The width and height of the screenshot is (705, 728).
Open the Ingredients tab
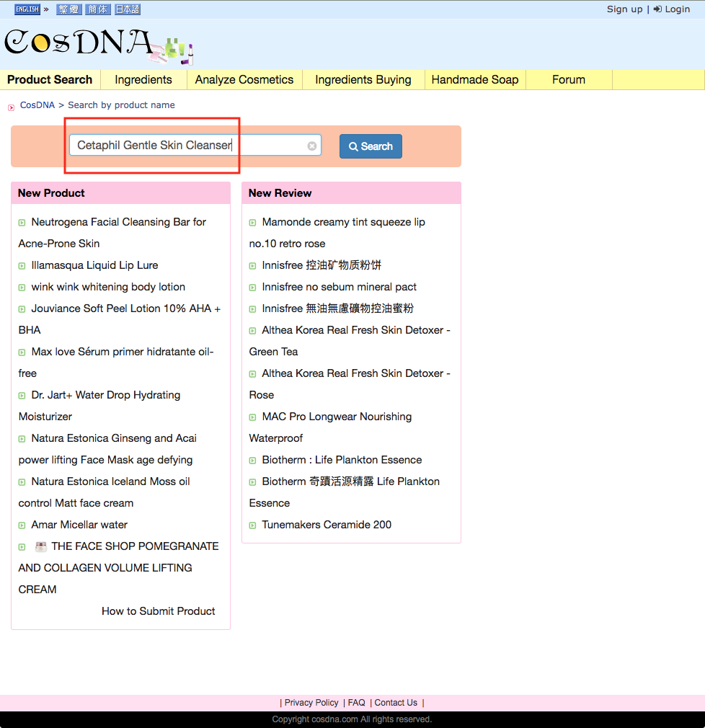(x=143, y=80)
